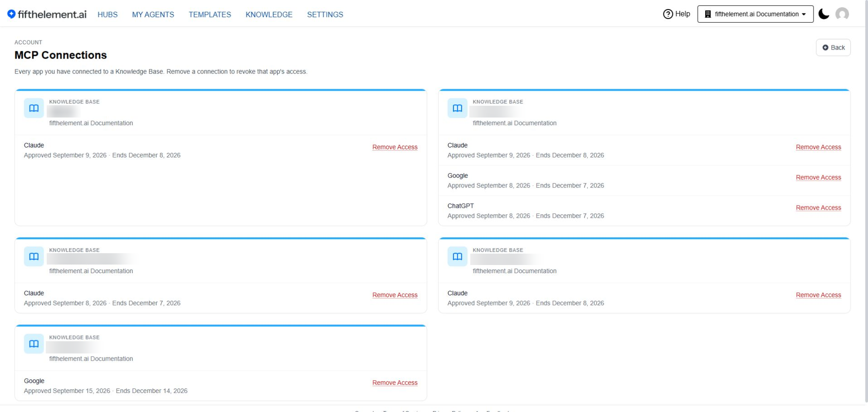Toggle dark mode with the moon icon

[824, 14]
